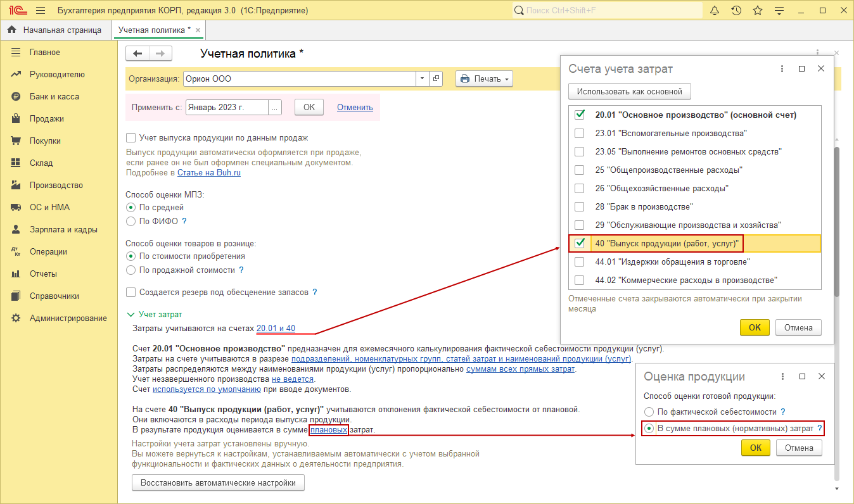This screenshot has width=854, height=504.
Task: Open the Печать dropdown button
Action: pos(484,79)
